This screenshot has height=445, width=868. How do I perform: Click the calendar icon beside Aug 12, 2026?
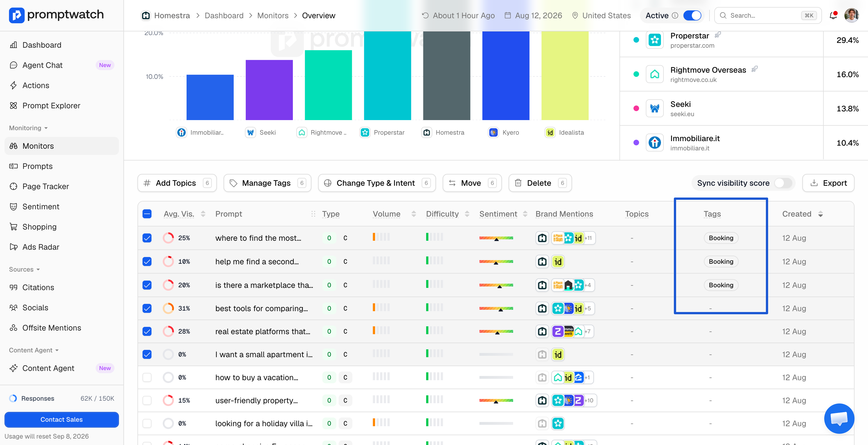[508, 15]
